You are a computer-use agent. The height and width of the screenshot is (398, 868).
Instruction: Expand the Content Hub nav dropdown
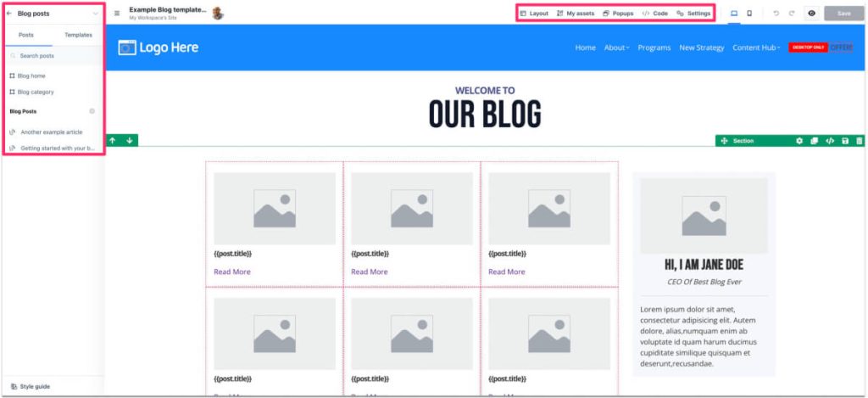click(756, 48)
